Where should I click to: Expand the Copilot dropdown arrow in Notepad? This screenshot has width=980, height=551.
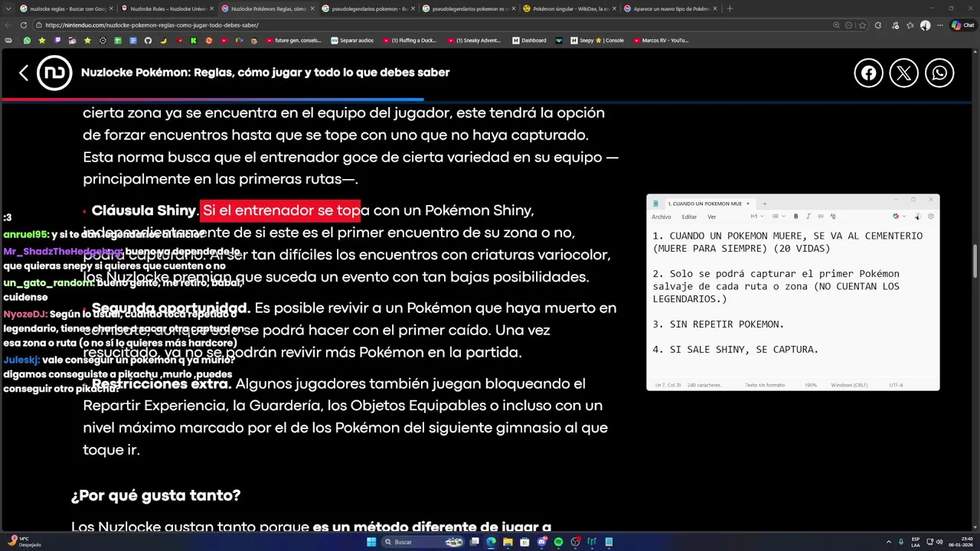tap(904, 217)
